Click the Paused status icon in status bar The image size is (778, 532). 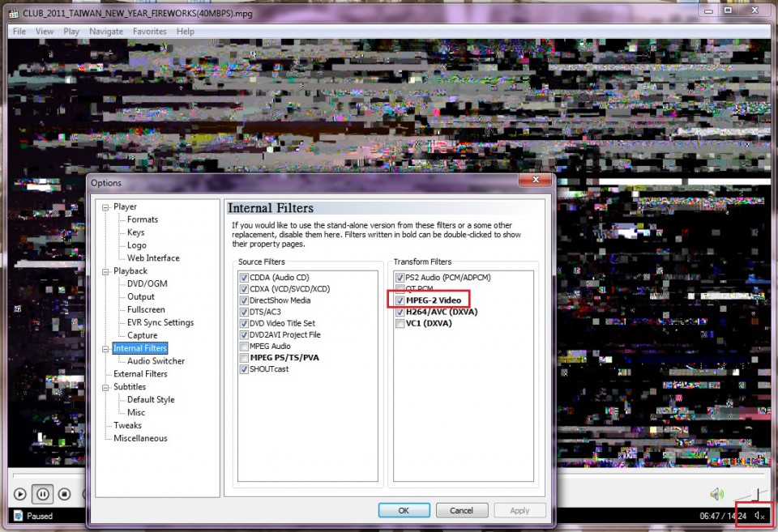click(x=18, y=516)
